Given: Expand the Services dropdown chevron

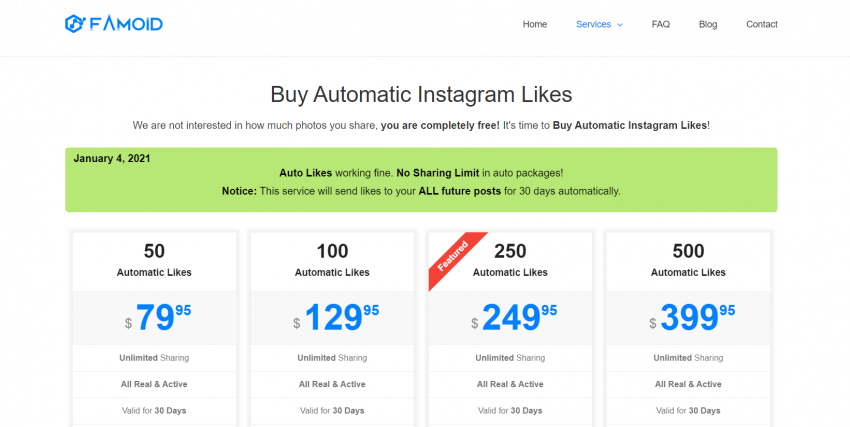Looking at the screenshot, I should 620,25.
